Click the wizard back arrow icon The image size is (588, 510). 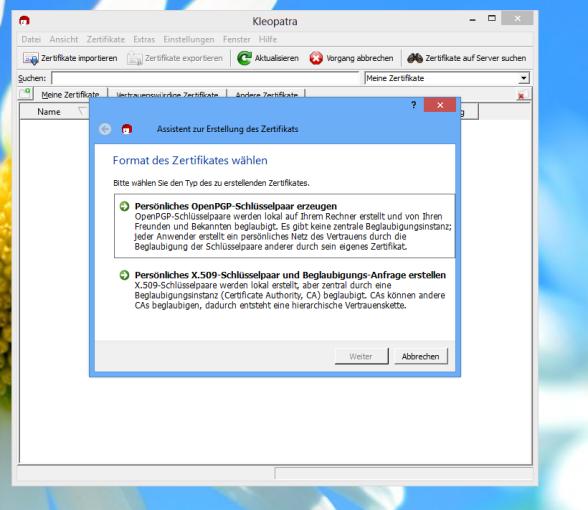[105, 129]
